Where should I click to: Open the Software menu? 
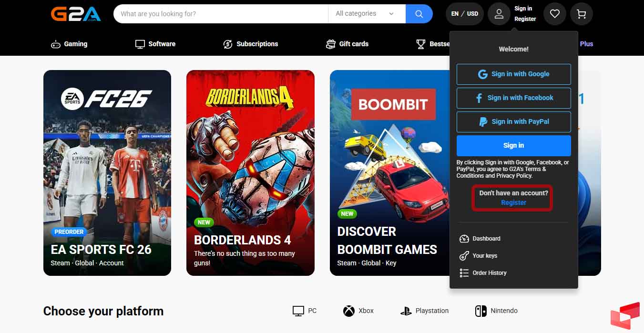pos(155,44)
